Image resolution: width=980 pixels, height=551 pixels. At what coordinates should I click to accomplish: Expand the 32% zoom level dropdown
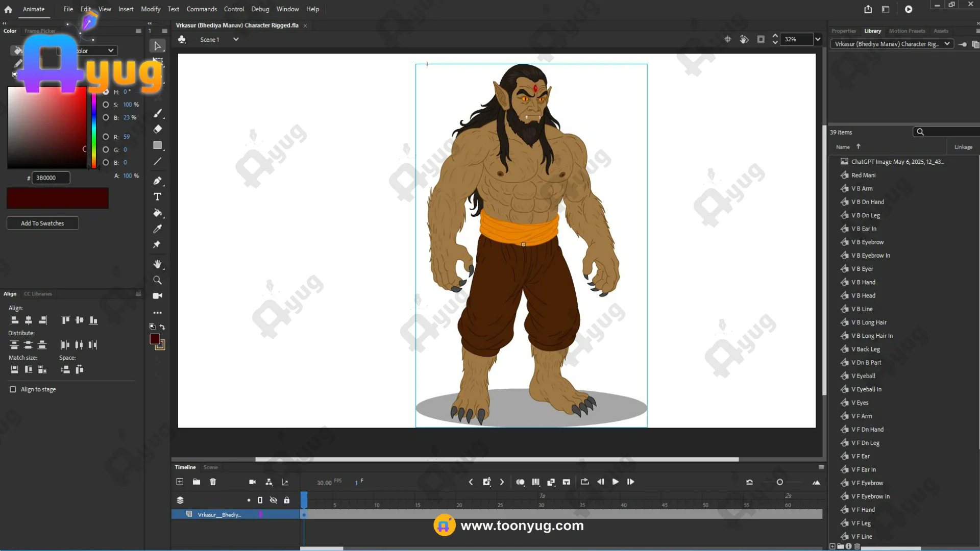coord(818,39)
